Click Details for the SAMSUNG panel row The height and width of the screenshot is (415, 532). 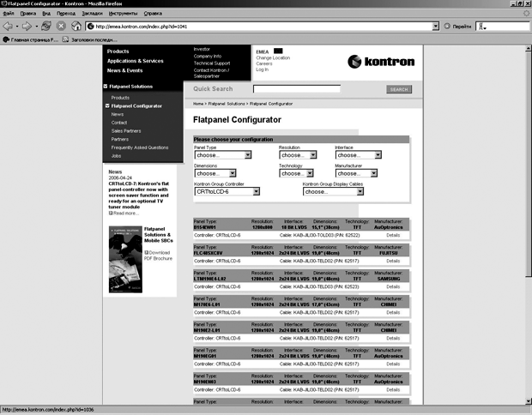pos(393,287)
